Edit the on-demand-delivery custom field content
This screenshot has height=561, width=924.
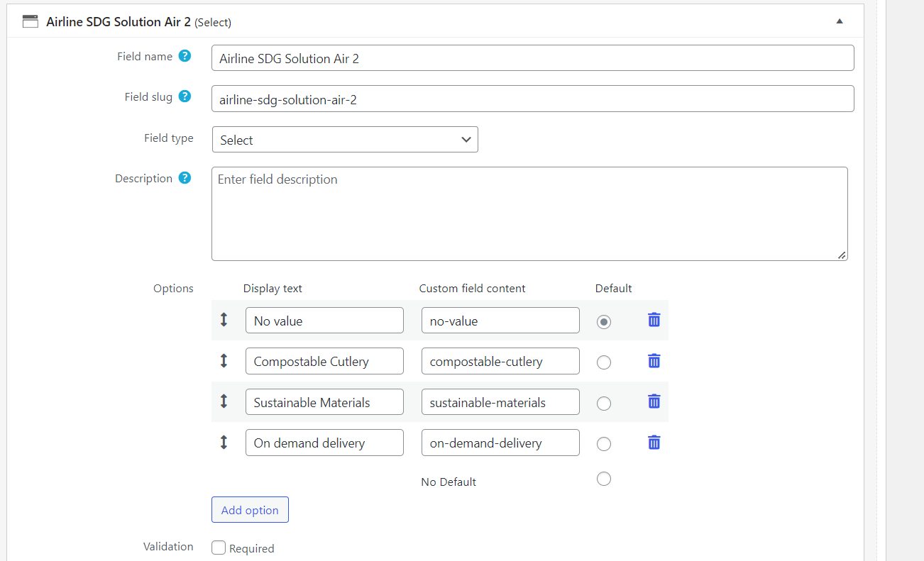[x=500, y=443]
